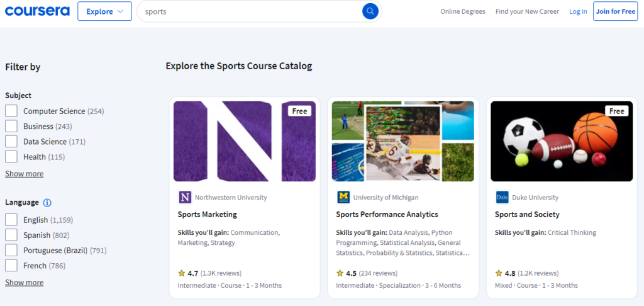The height and width of the screenshot is (306, 644).
Task: Check the Computer Science subject filter
Action: pyautogui.click(x=11, y=111)
